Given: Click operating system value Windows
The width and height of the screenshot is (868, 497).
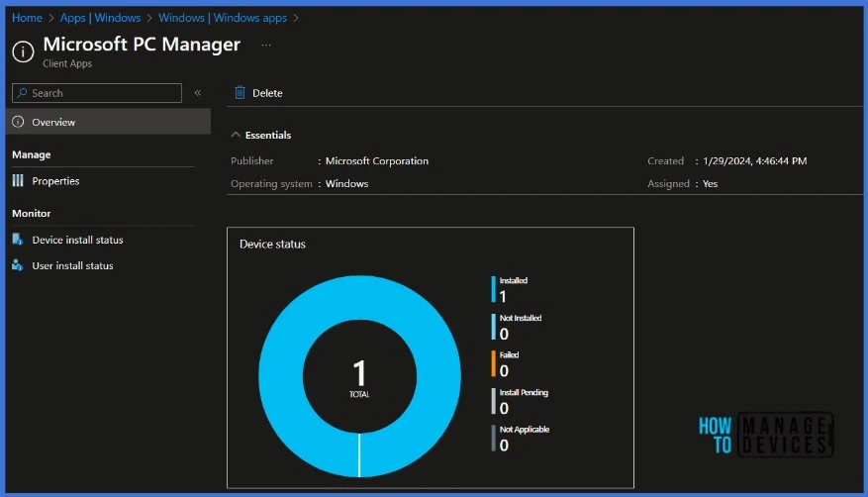Looking at the screenshot, I should (x=347, y=184).
